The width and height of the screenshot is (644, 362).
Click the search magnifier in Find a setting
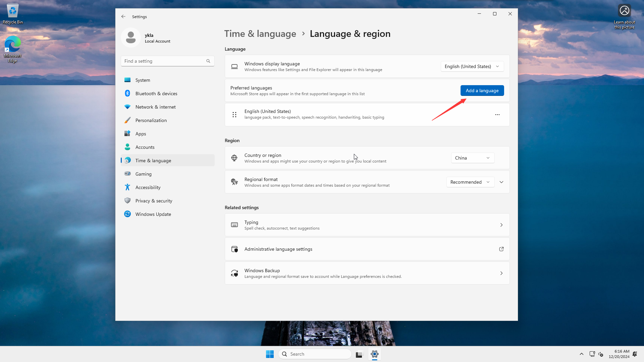(x=208, y=61)
